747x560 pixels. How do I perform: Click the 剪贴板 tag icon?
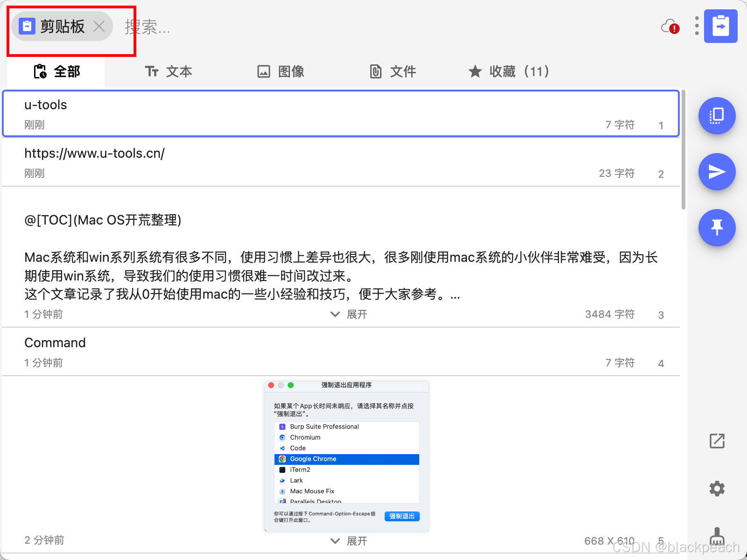pyautogui.click(x=27, y=26)
